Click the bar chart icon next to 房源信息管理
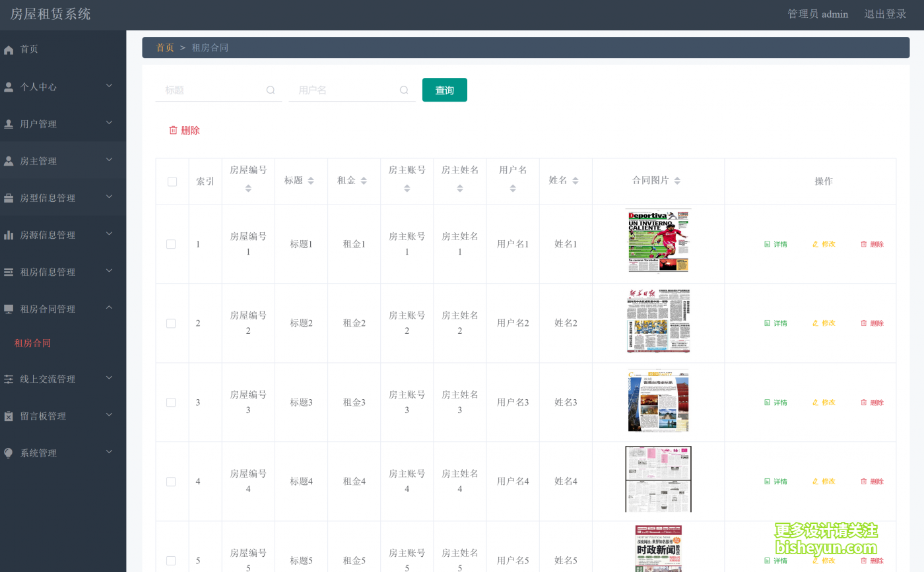This screenshot has height=572, width=924. coord(9,235)
